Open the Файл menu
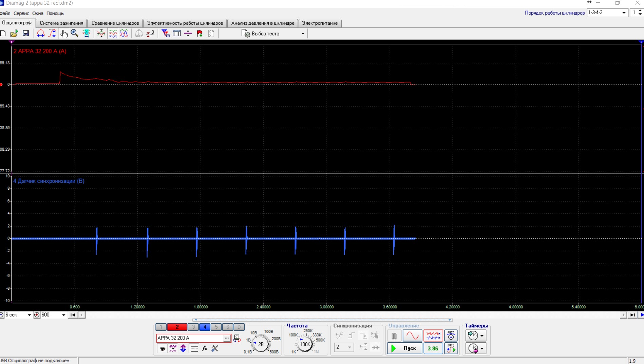This screenshot has height=364, width=644. [5, 13]
